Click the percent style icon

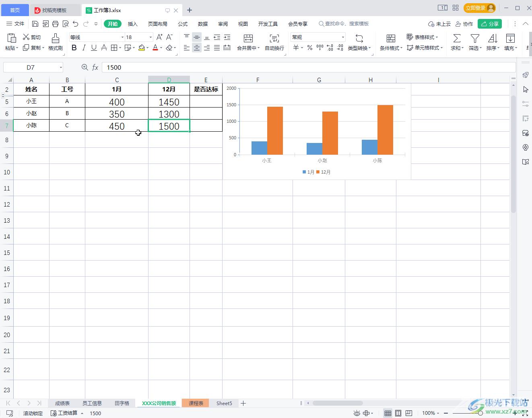(x=310, y=48)
